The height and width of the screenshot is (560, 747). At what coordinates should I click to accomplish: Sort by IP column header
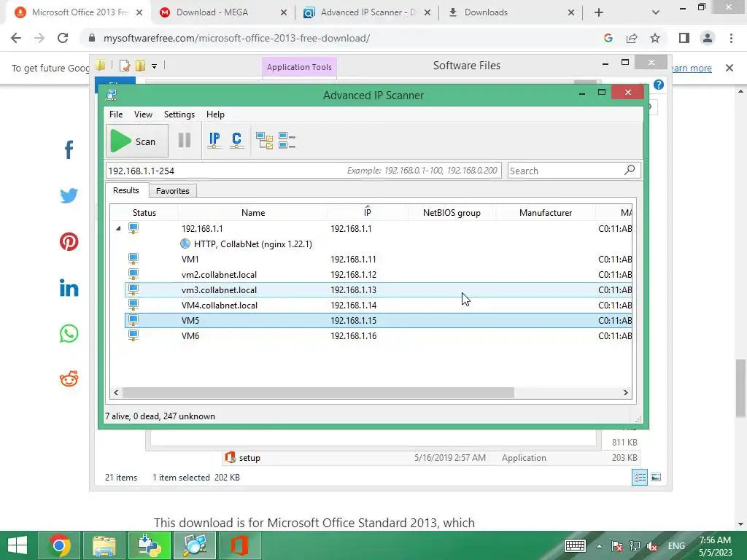368,212
